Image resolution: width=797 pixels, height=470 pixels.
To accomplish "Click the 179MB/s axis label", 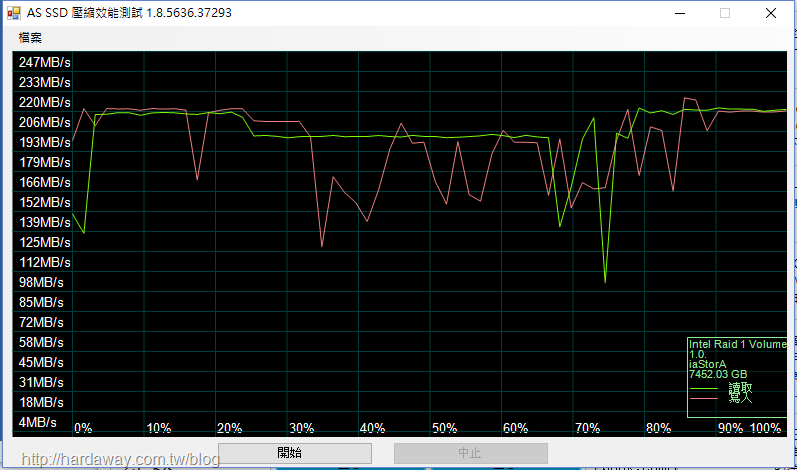I will pos(45,163).
